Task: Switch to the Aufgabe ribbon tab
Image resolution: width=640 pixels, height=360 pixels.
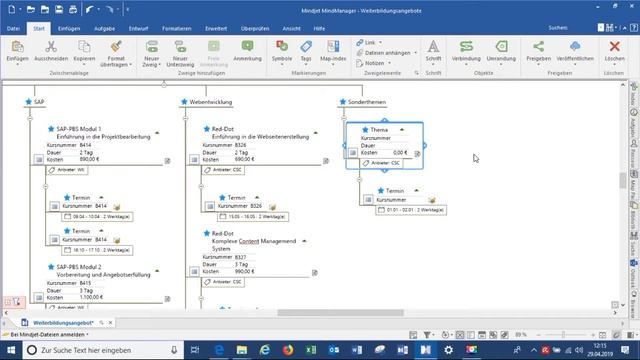Action: [104, 29]
